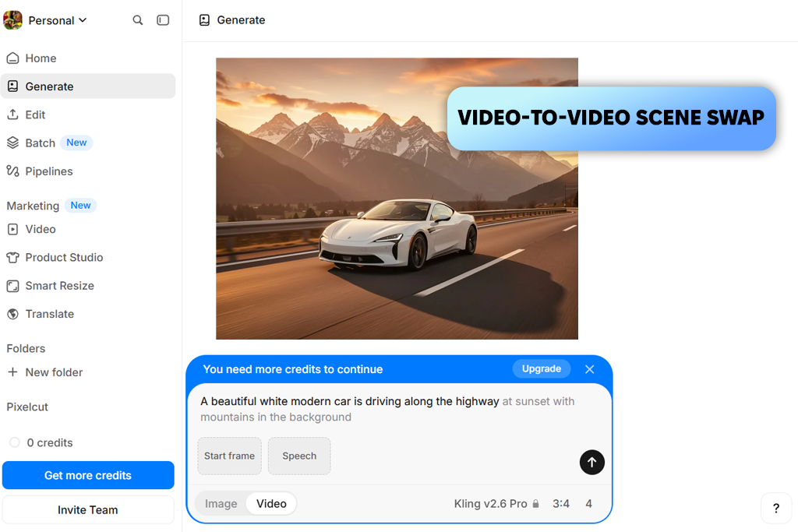Click the Product Studio t-shirt icon
Viewport: 798px width, 532px height.
(x=12, y=257)
